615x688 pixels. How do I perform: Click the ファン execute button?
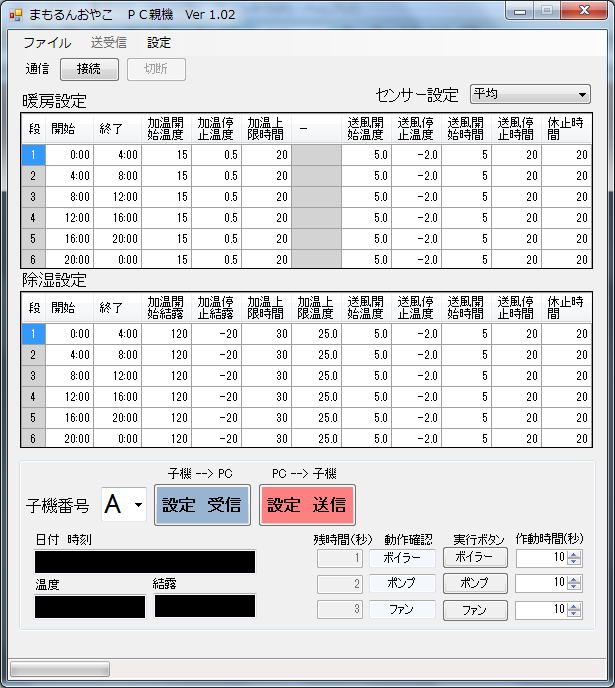[x=475, y=610]
